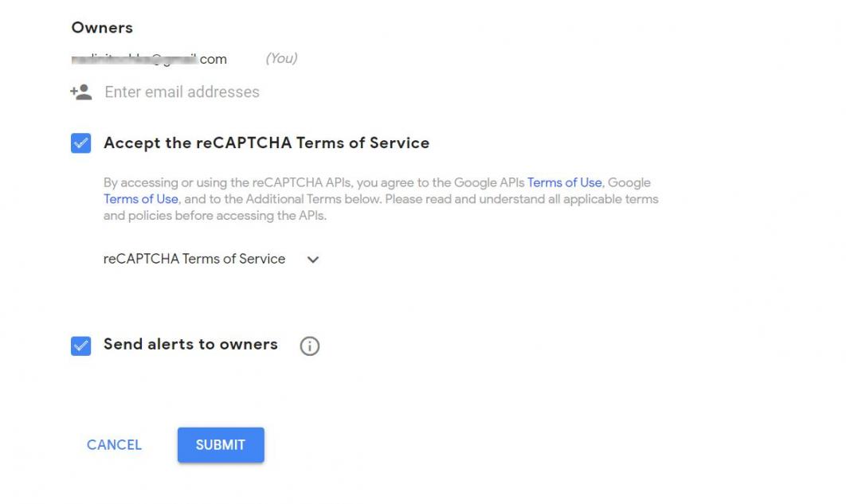This screenshot has height=504, width=846.
Task: Click the add person icon beside email field
Action: [x=79, y=92]
